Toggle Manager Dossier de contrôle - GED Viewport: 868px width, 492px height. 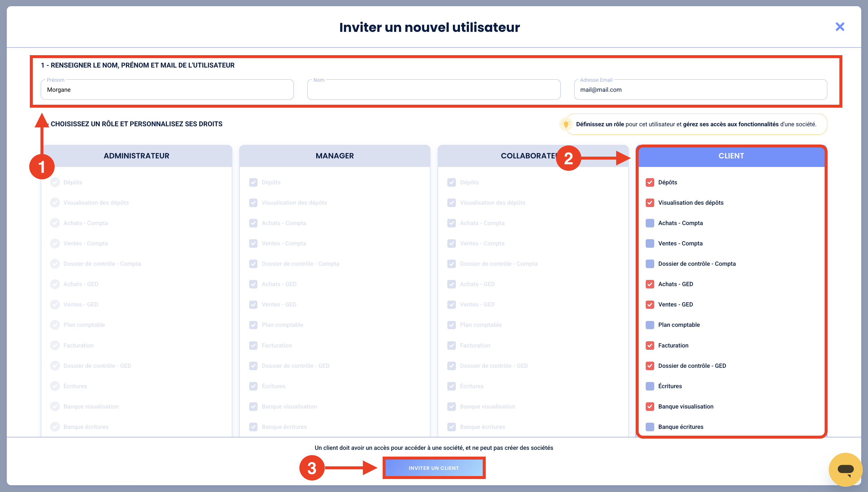[x=253, y=366]
